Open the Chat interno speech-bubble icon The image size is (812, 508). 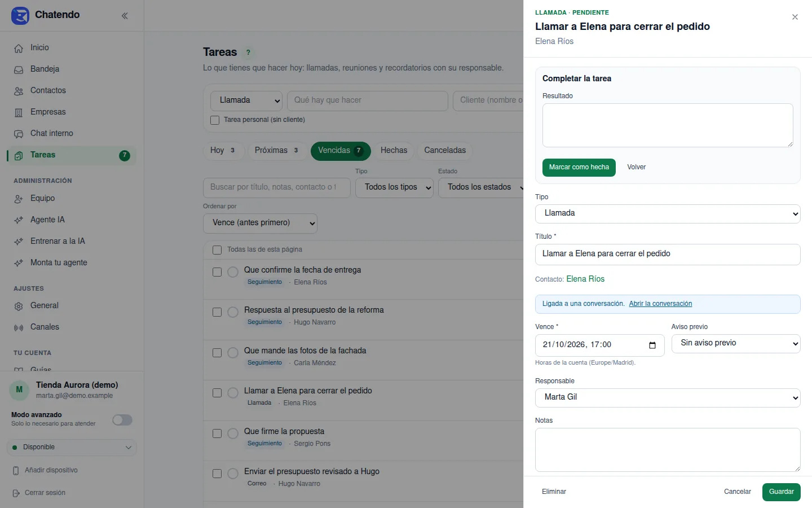pyautogui.click(x=19, y=134)
